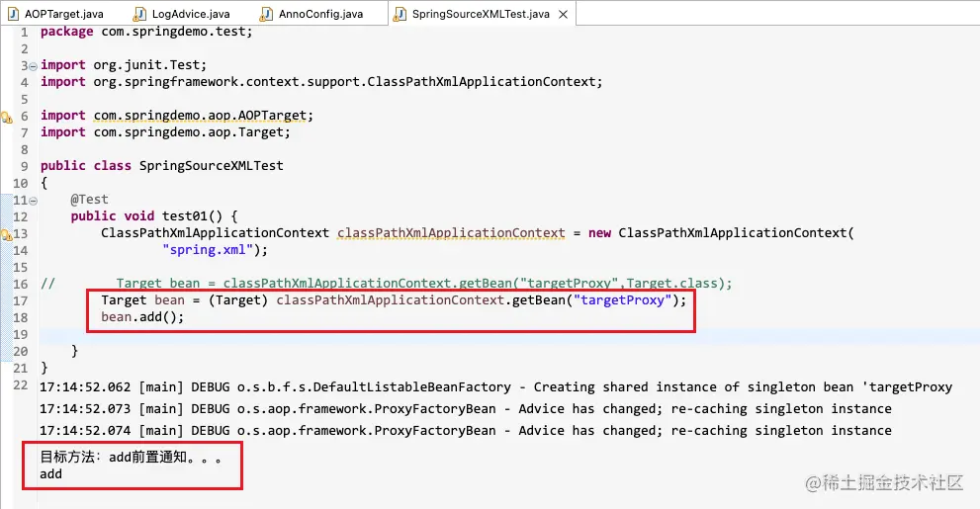The height and width of the screenshot is (509, 980).
Task: Switch to the AOPTarget.java tab
Action: [55, 13]
